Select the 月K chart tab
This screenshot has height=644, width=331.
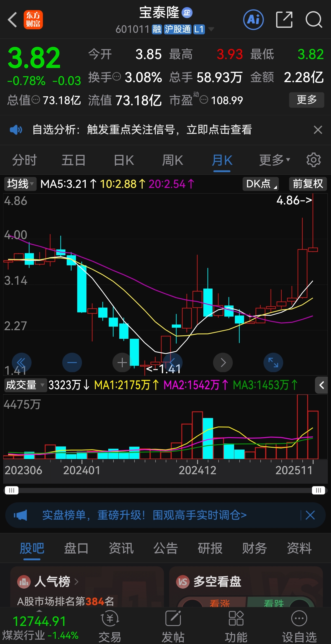[222, 160]
